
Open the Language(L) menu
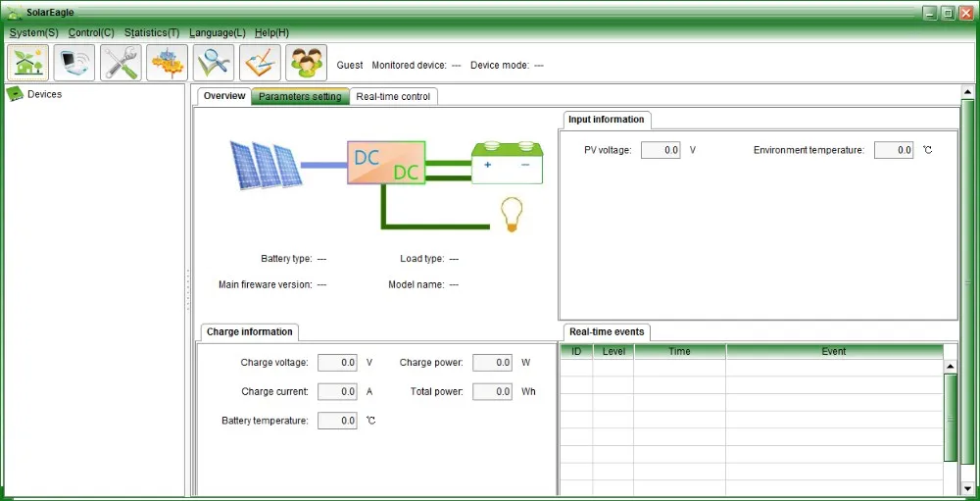(x=218, y=32)
